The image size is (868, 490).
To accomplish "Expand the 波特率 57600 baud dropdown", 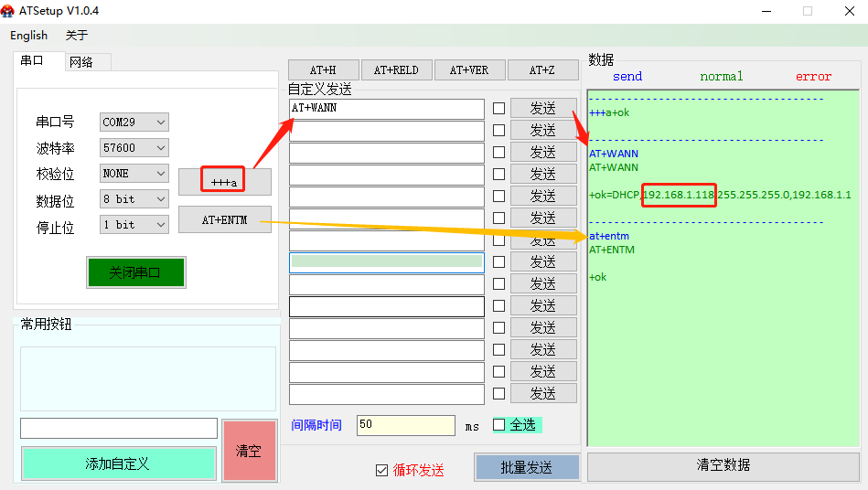I will coord(134,148).
